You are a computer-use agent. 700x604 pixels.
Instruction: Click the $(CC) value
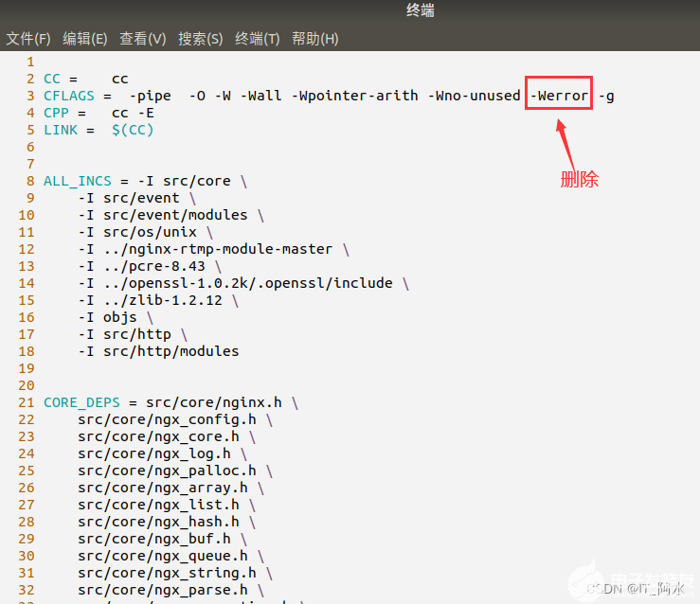(133, 130)
